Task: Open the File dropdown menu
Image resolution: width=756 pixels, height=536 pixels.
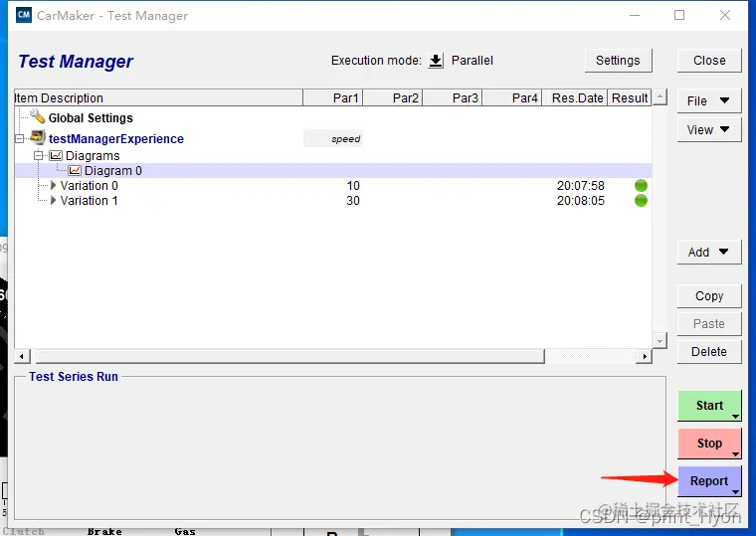Action: click(x=708, y=100)
